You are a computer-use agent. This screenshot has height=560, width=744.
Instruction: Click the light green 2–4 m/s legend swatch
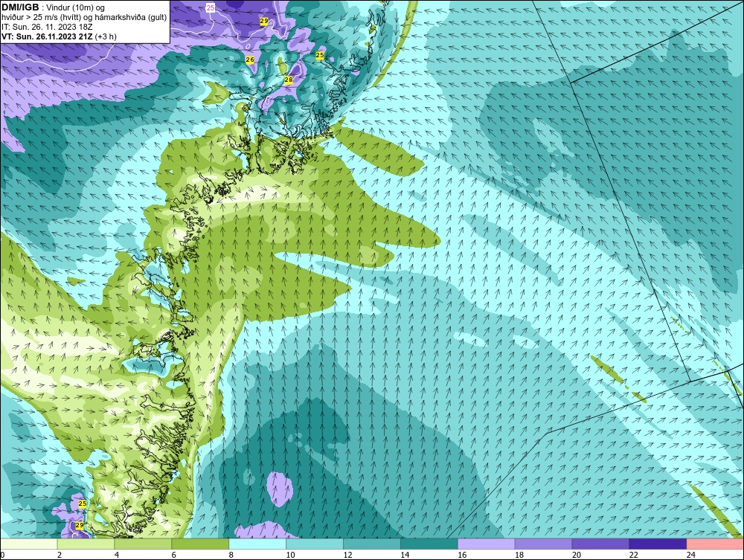(x=86, y=544)
